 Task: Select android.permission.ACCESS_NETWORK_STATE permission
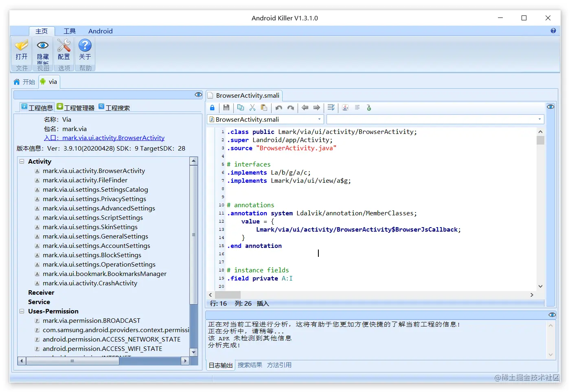[x=112, y=339]
